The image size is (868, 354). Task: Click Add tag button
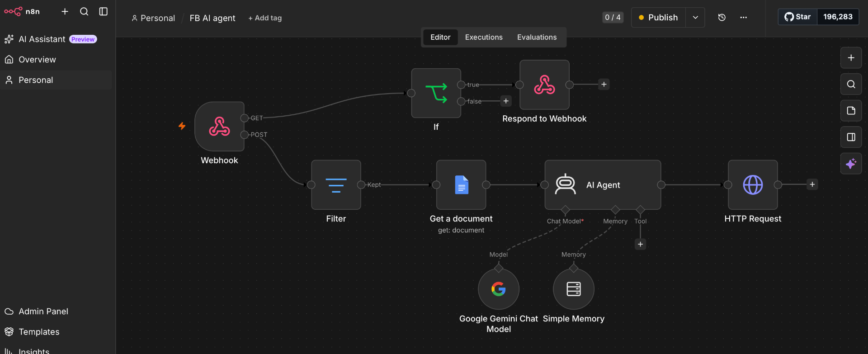(x=265, y=18)
